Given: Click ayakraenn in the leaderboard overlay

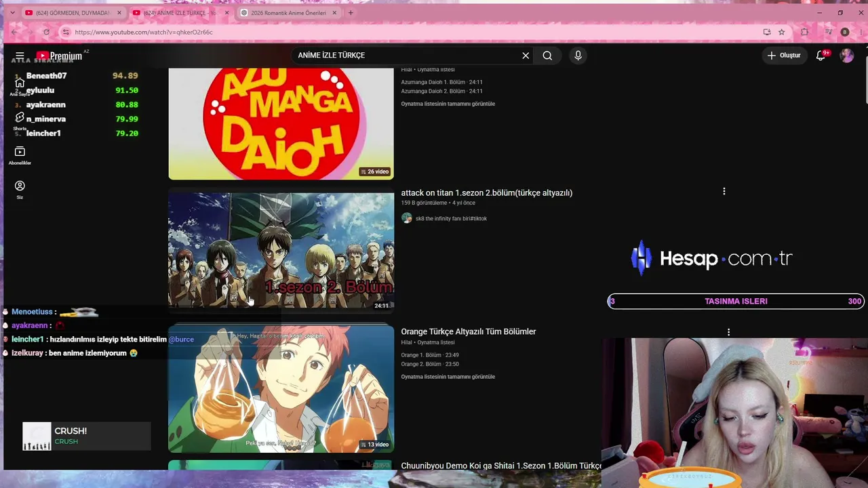Looking at the screenshot, I should [x=45, y=105].
